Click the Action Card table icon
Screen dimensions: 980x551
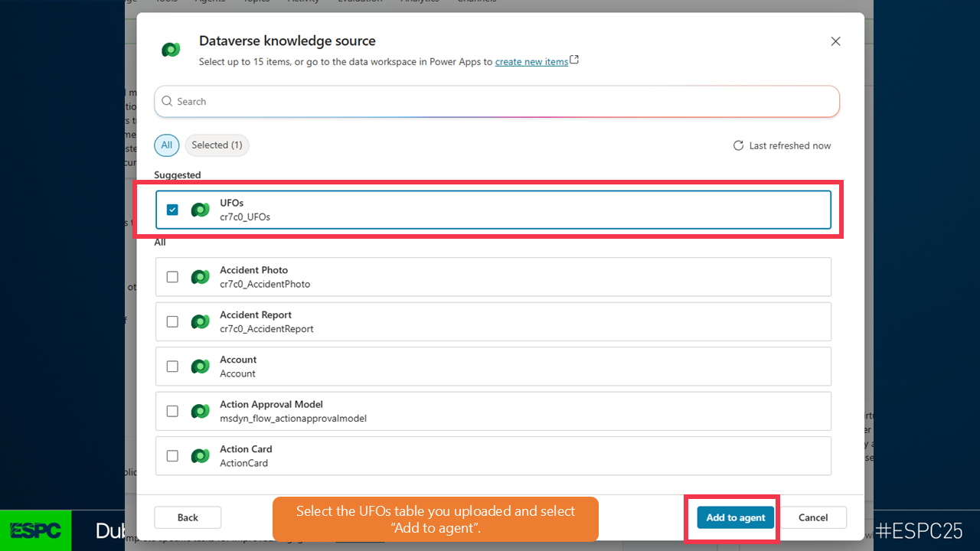tap(200, 456)
